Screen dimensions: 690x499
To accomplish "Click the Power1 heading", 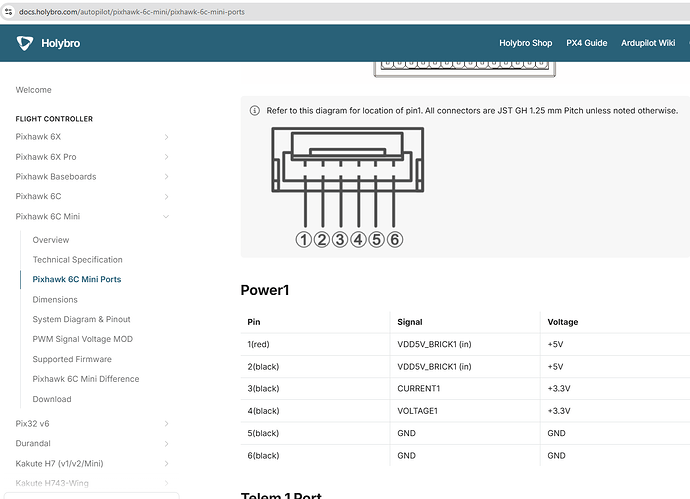I will click(x=265, y=290).
